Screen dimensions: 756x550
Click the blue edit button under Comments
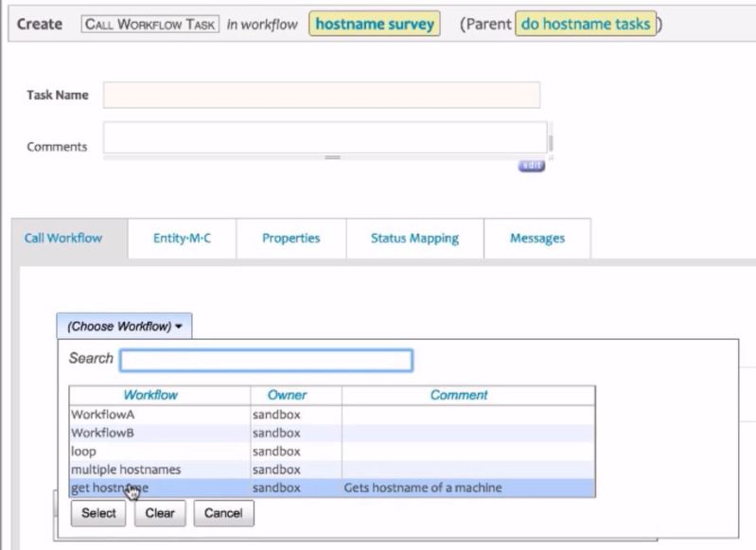click(x=532, y=166)
